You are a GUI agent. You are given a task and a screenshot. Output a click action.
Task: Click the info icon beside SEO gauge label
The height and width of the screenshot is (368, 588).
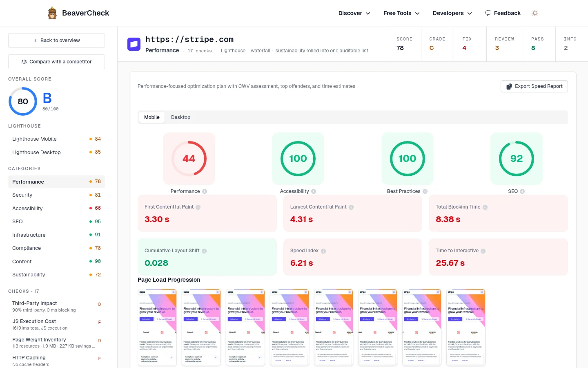pos(522,191)
